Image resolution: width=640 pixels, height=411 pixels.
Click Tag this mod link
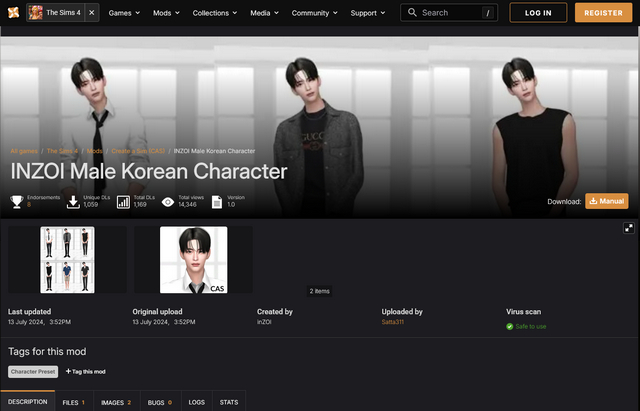point(86,371)
